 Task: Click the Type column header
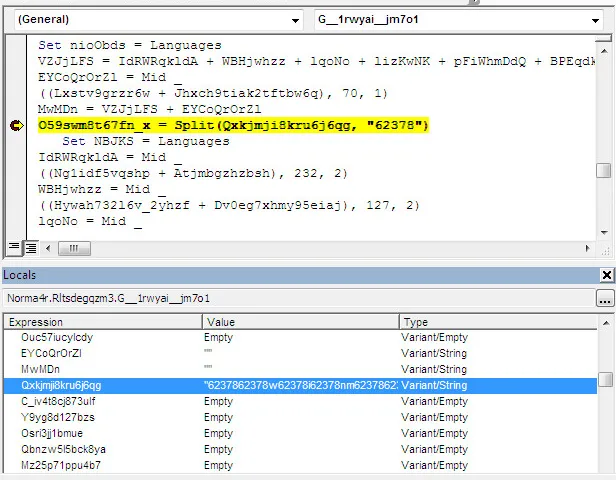498,322
